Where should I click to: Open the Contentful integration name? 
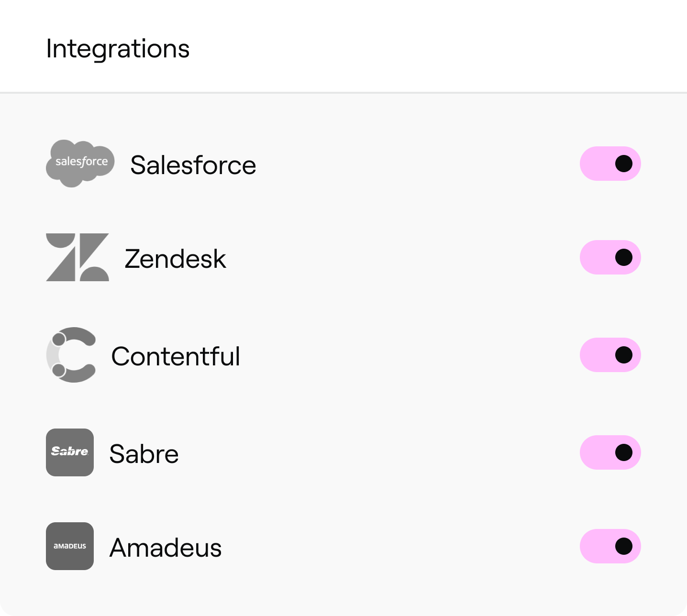click(176, 356)
